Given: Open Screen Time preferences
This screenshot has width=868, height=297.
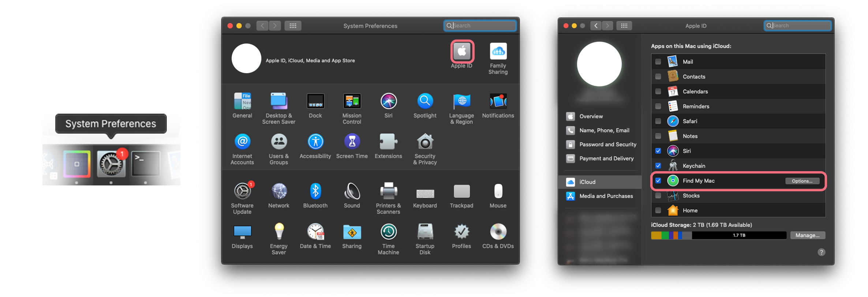Looking at the screenshot, I should click(352, 142).
